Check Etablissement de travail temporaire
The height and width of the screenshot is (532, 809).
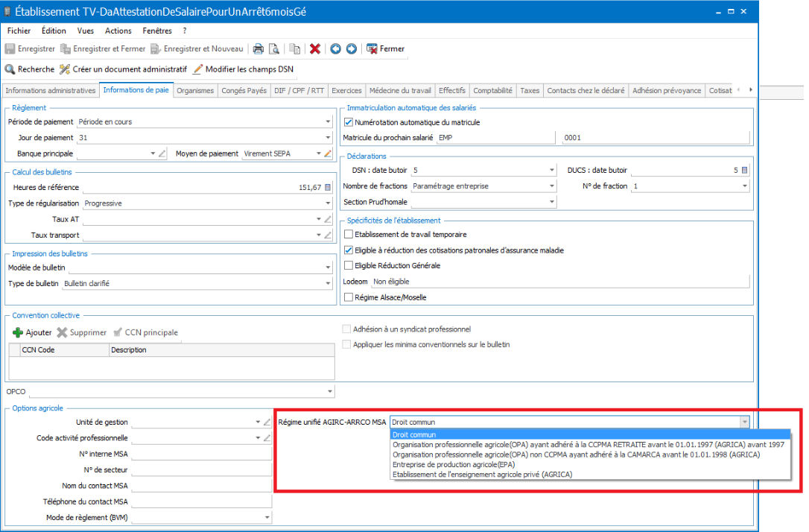coord(349,234)
